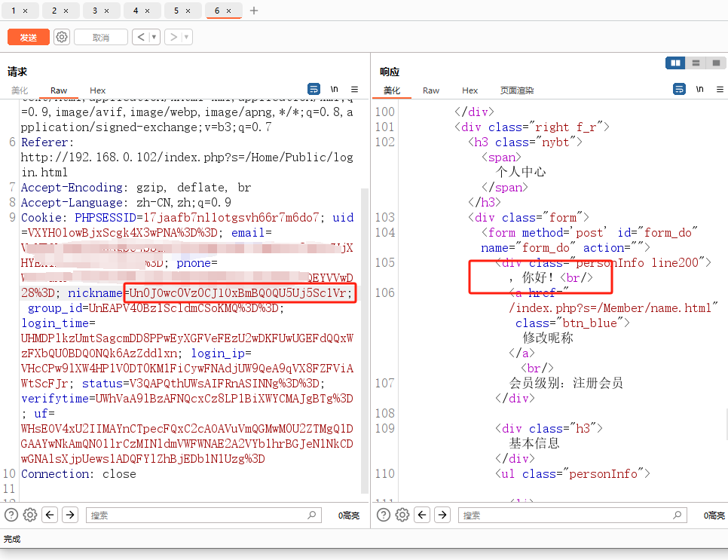This screenshot has height=560, width=728.
Task: Click the Accept-Encoding header line
Action: click(136, 188)
